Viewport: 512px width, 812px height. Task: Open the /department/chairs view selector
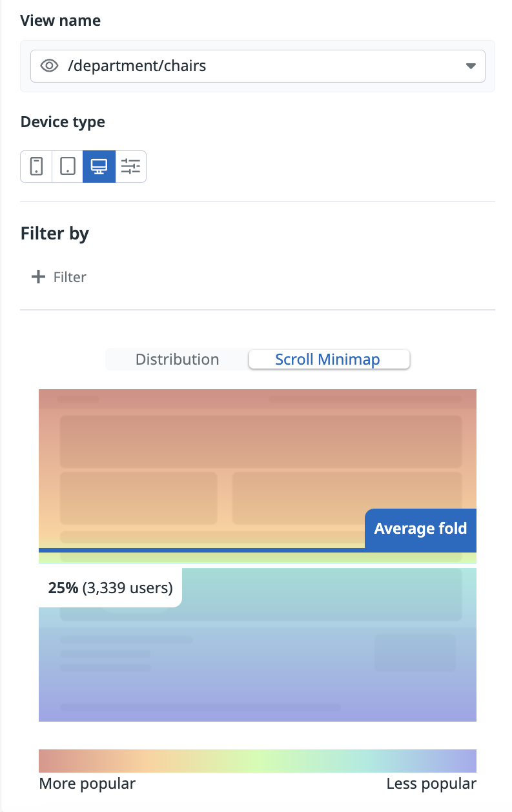[x=257, y=66]
